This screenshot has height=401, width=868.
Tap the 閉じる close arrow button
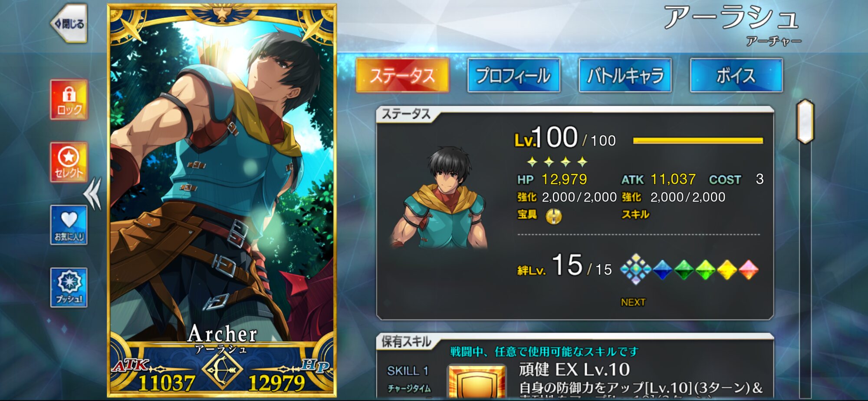[69, 23]
